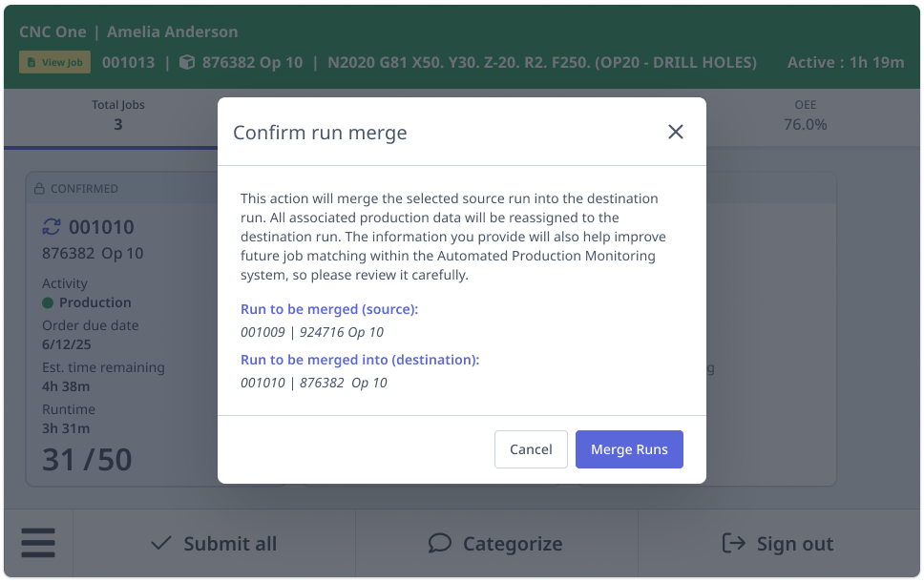Switch to the Total Jobs tab

118,114
